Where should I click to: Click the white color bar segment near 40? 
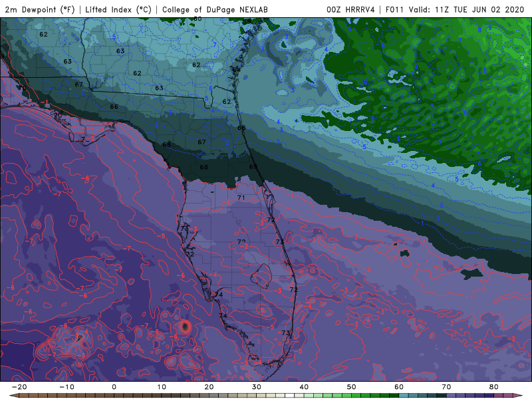coord(290,396)
